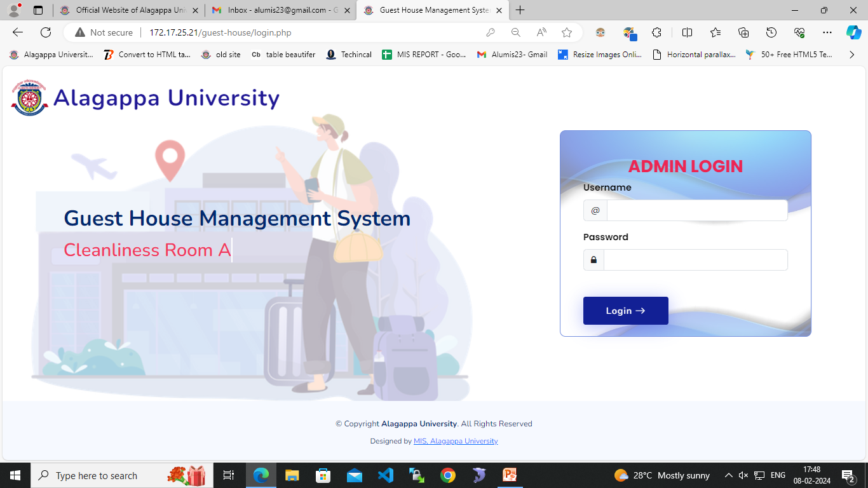The height and width of the screenshot is (488, 868).
Task: Click the ENG language indicator
Action: [778, 475]
